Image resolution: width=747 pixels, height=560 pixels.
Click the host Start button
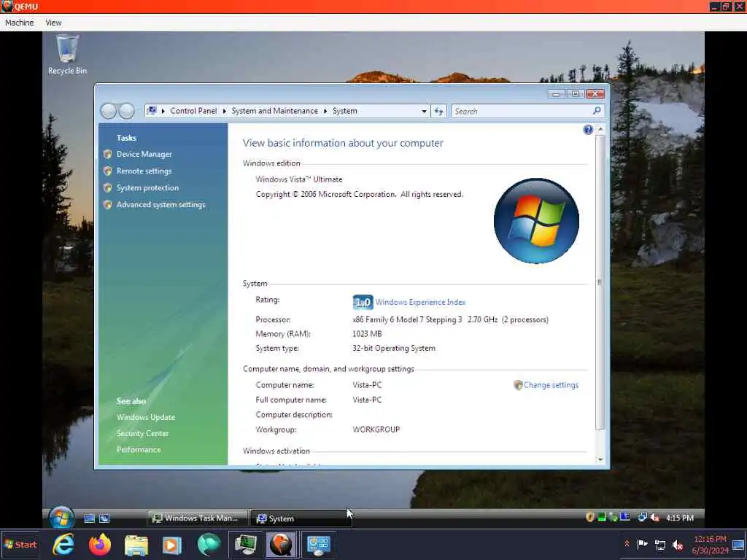coord(20,545)
